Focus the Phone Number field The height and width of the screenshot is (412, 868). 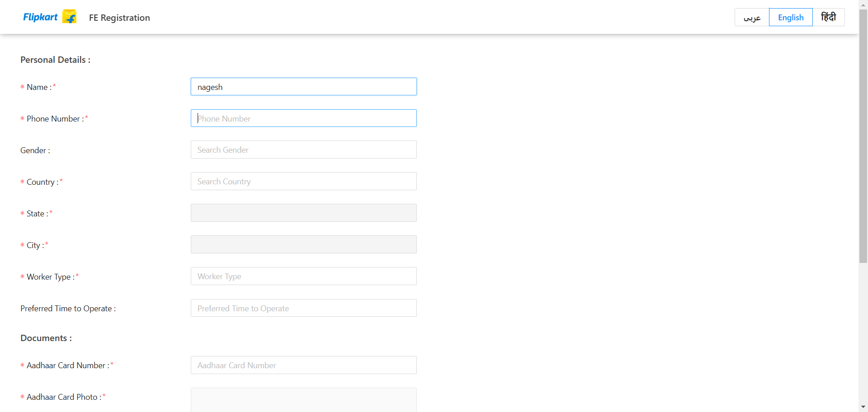click(303, 118)
